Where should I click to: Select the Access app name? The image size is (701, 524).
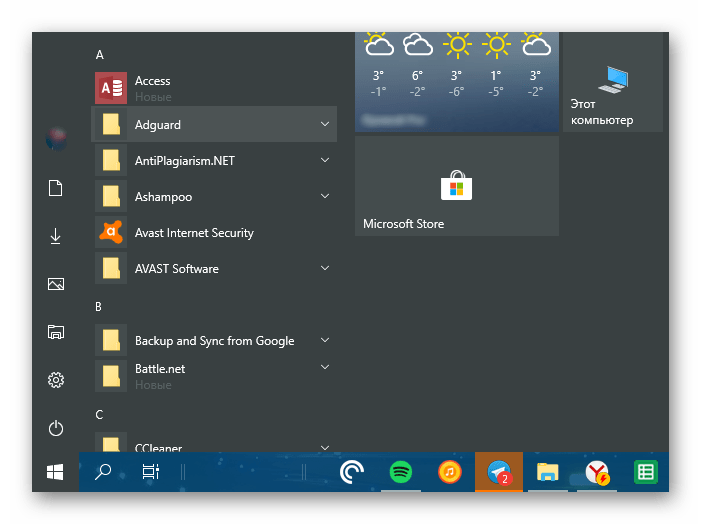pos(152,81)
